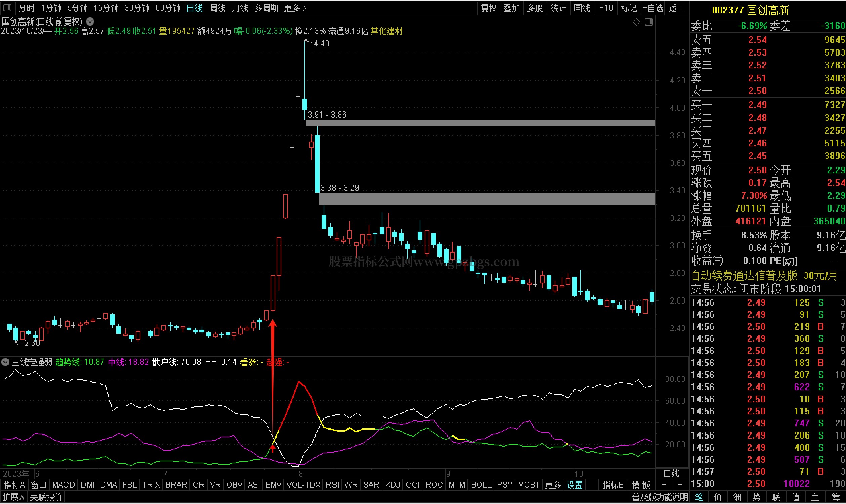Toggle the sidebar panel icon at top-left
Screen dimensions: 846x504
pyautogui.click(x=7, y=7)
